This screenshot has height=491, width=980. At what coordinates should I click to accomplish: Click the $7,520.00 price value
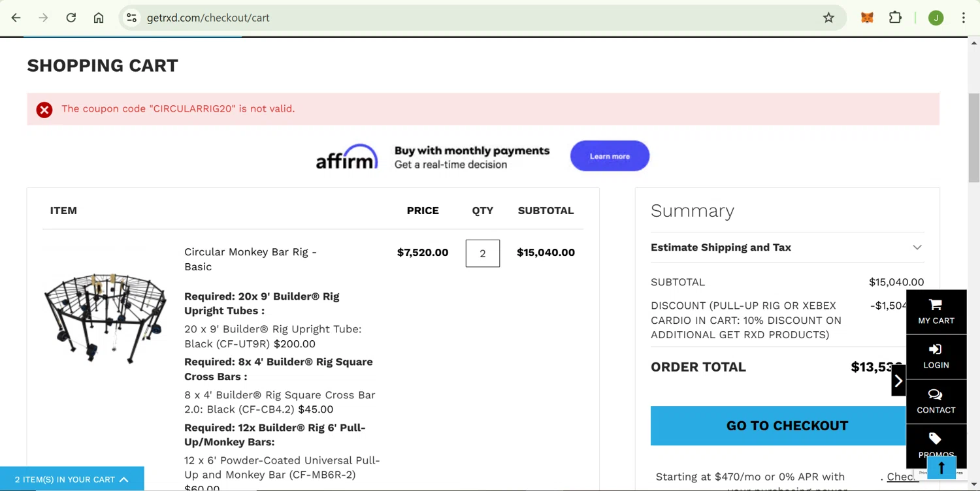click(423, 253)
